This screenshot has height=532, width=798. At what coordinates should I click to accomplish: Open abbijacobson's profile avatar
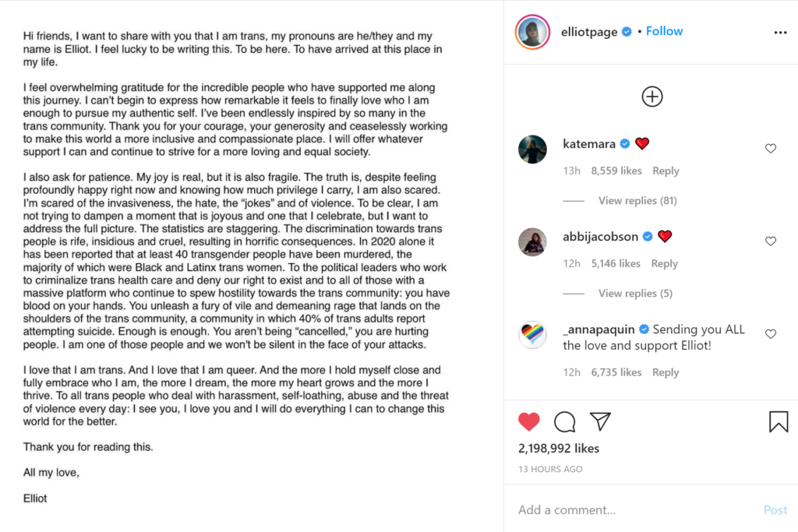[532, 241]
